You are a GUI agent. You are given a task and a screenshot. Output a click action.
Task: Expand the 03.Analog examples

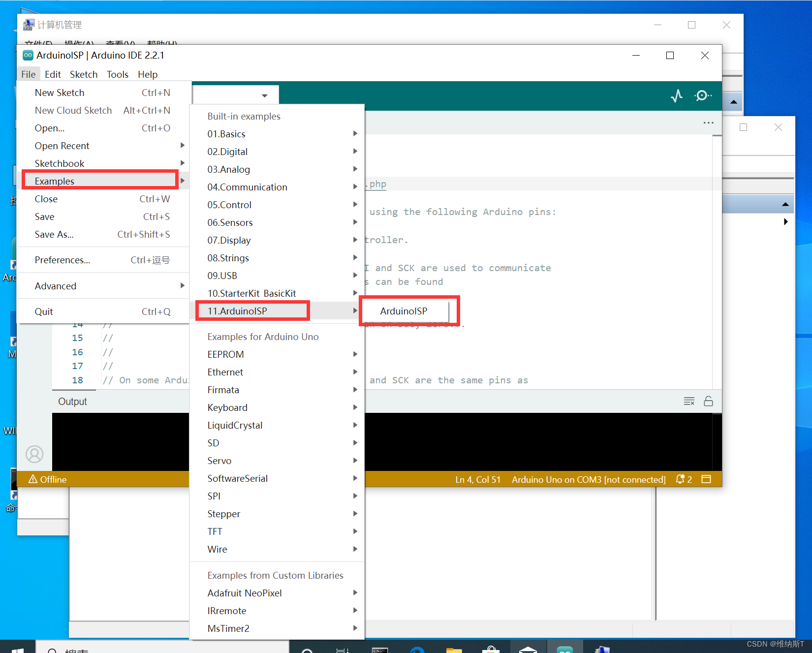tap(277, 169)
